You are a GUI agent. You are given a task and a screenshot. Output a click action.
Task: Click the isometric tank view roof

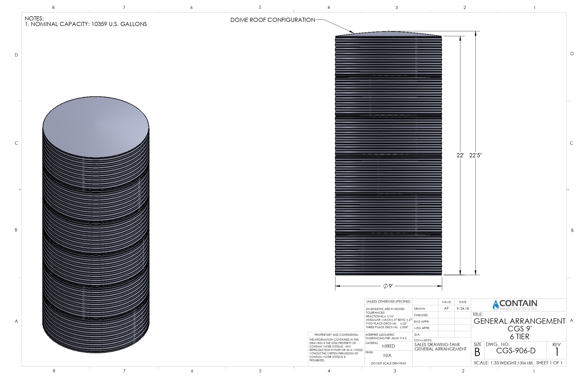point(96,127)
